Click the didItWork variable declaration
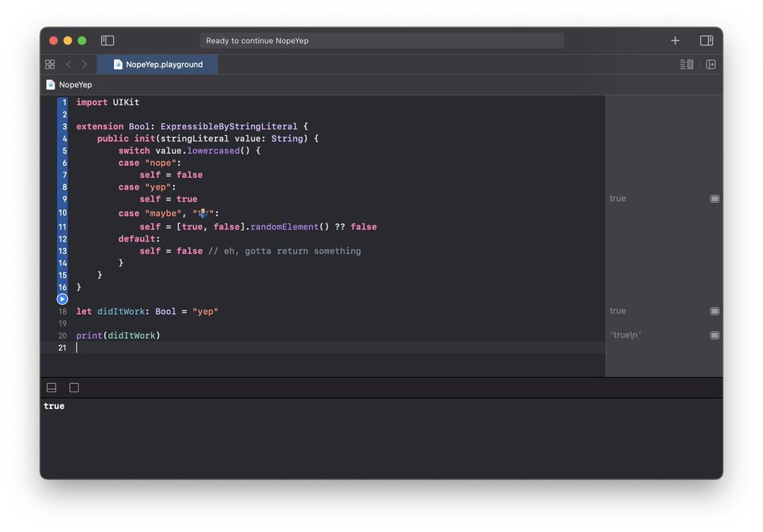Screen dimensions: 763x532 coord(121,312)
